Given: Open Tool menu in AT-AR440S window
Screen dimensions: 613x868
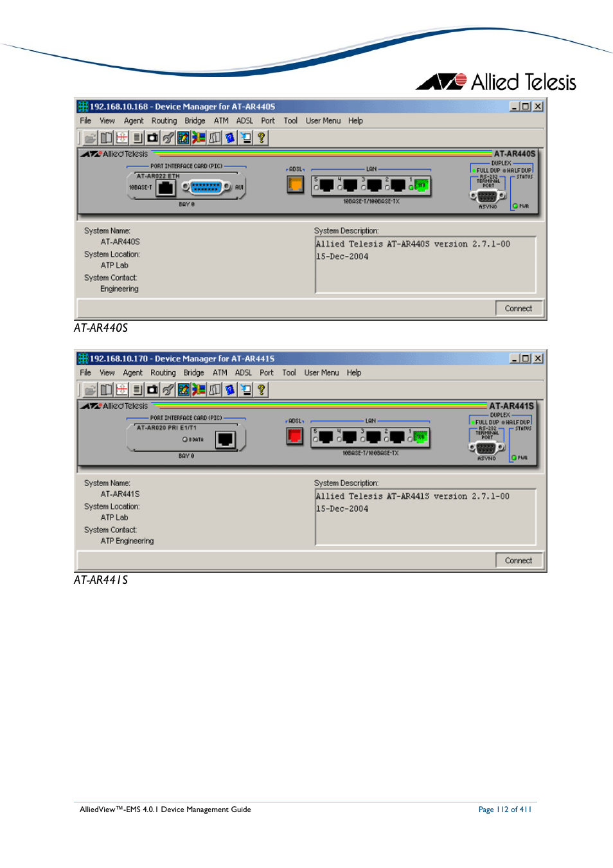Looking at the screenshot, I should coord(290,121).
